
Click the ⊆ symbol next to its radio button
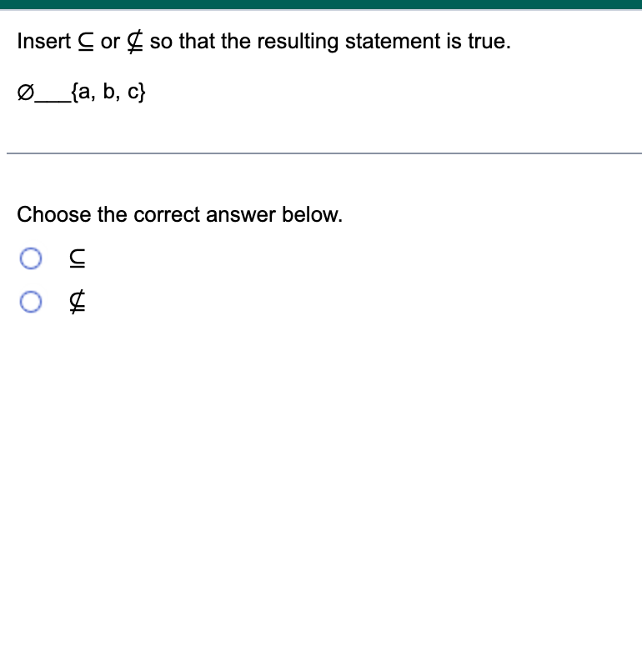click(77, 258)
